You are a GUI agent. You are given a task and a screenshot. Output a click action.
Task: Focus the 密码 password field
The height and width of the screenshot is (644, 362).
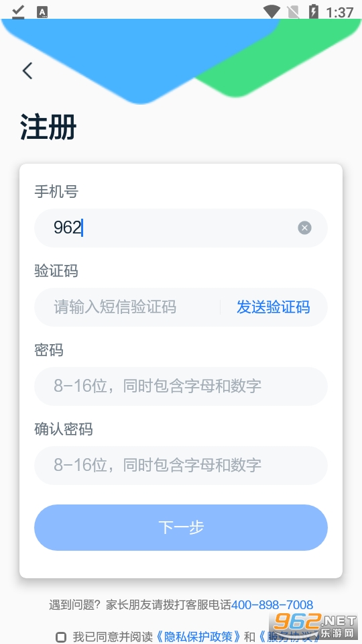(180, 386)
